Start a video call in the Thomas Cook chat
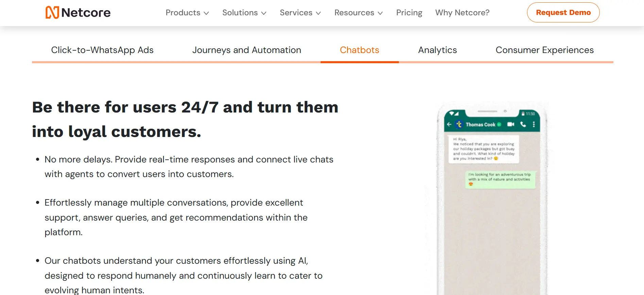The image size is (644, 295). pos(511,125)
